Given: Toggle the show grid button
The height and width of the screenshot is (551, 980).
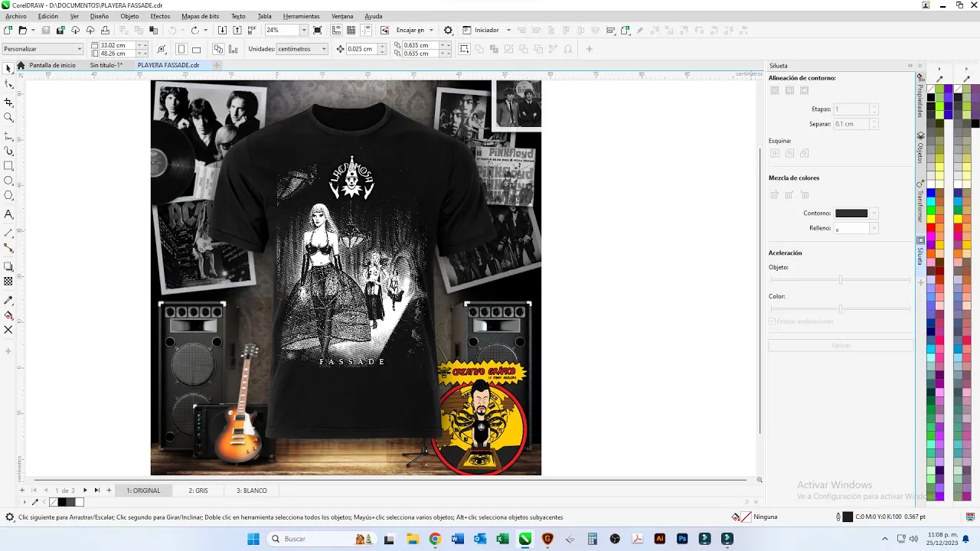Looking at the screenshot, I should point(351,30).
